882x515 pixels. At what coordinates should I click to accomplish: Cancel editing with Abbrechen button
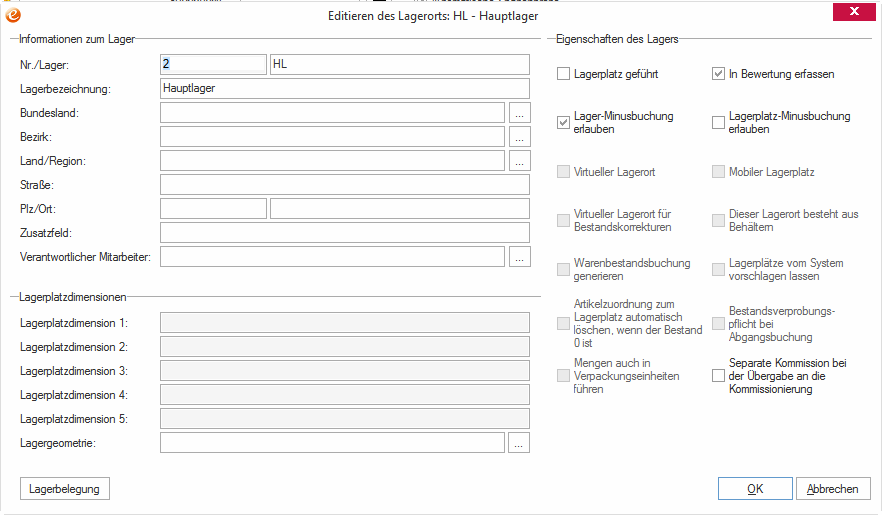[x=832, y=488]
